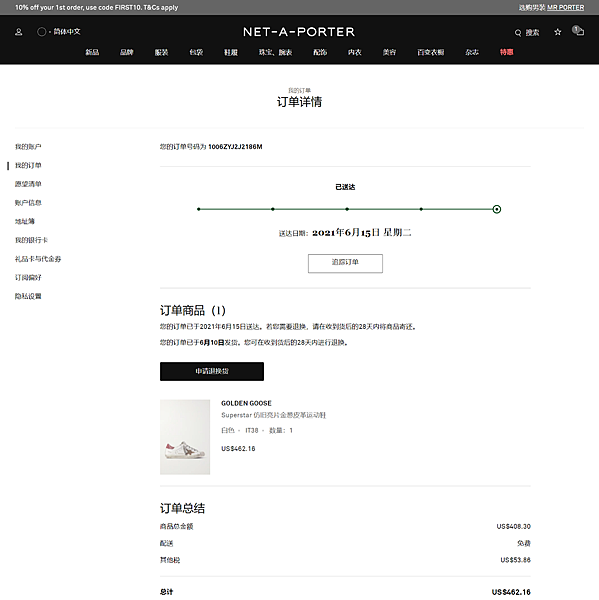Open the wishlist star icon
The image size is (599, 600).
(x=558, y=32)
